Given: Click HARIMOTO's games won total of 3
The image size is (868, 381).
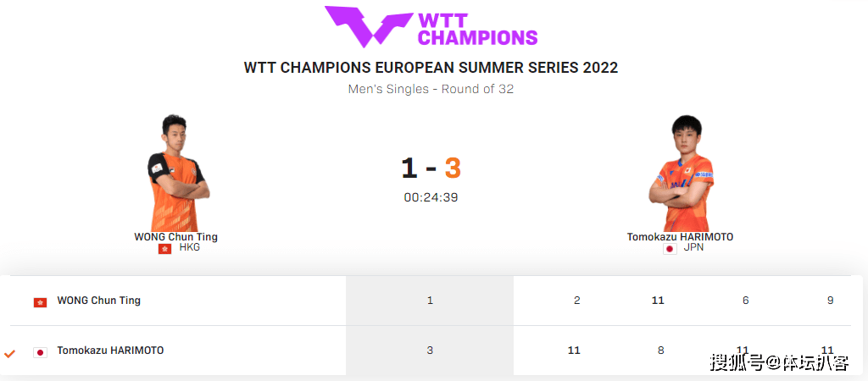Looking at the screenshot, I should tap(430, 350).
